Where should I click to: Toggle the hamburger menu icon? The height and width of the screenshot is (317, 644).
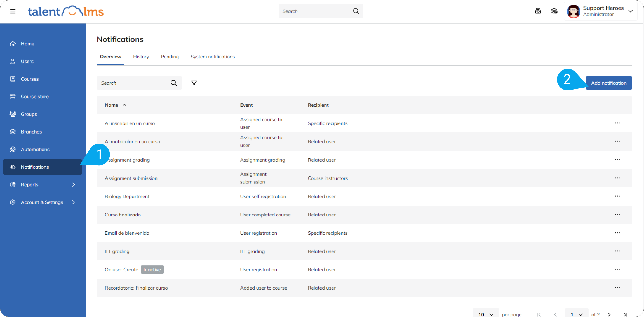click(x=13, y=11)
